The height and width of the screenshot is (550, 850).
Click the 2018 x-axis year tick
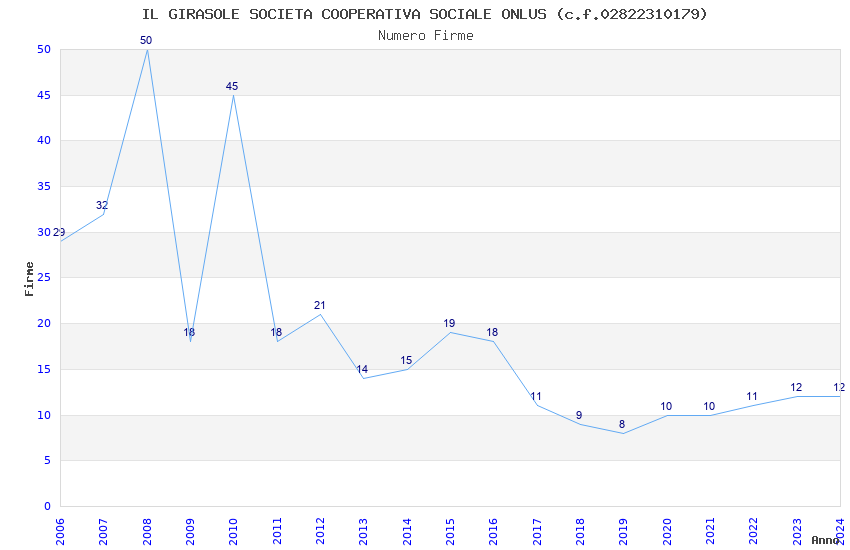point(580,531)
